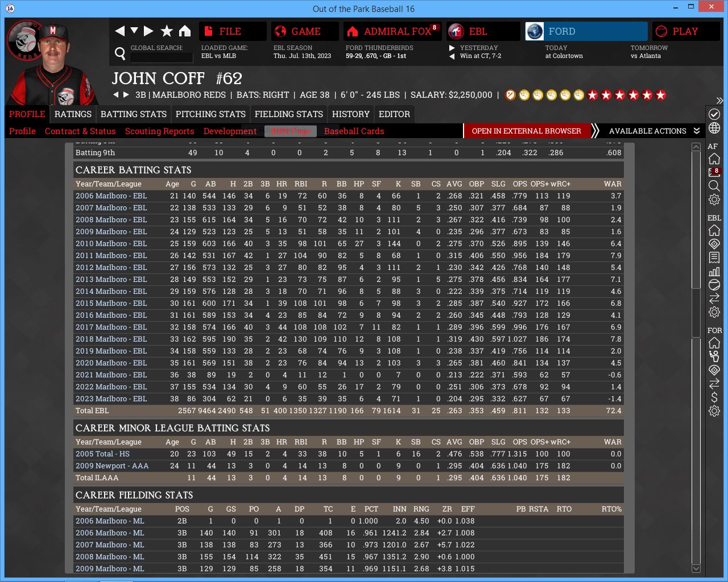Open the navigation history down-arrow dropdown
This screenshot has height=582, width=728.
(134, 31)
